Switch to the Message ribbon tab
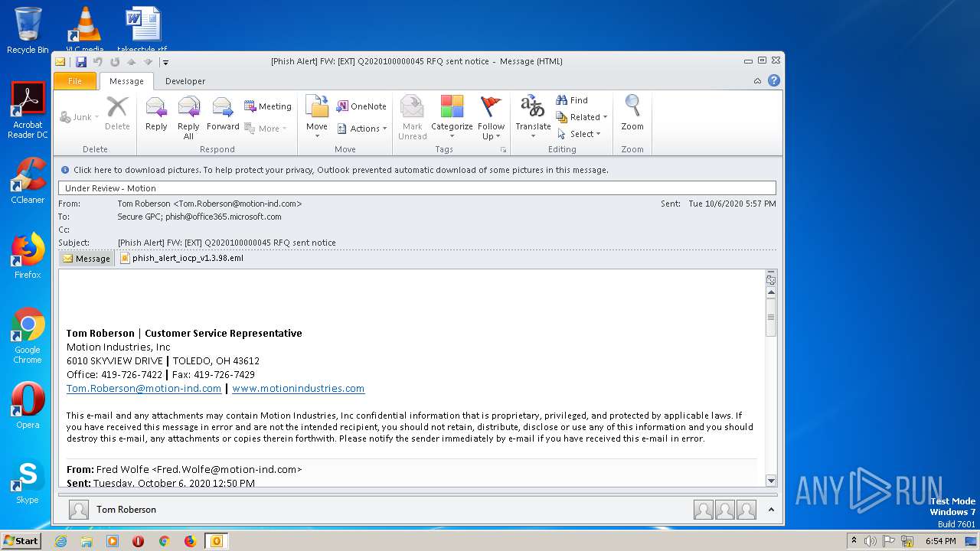 [126, 81]
